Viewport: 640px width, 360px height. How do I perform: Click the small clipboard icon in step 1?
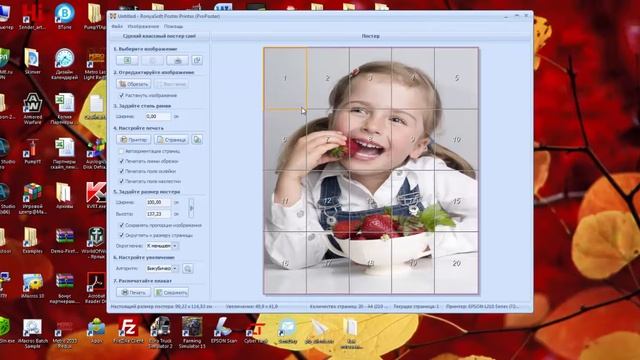[x=197, y=60]
